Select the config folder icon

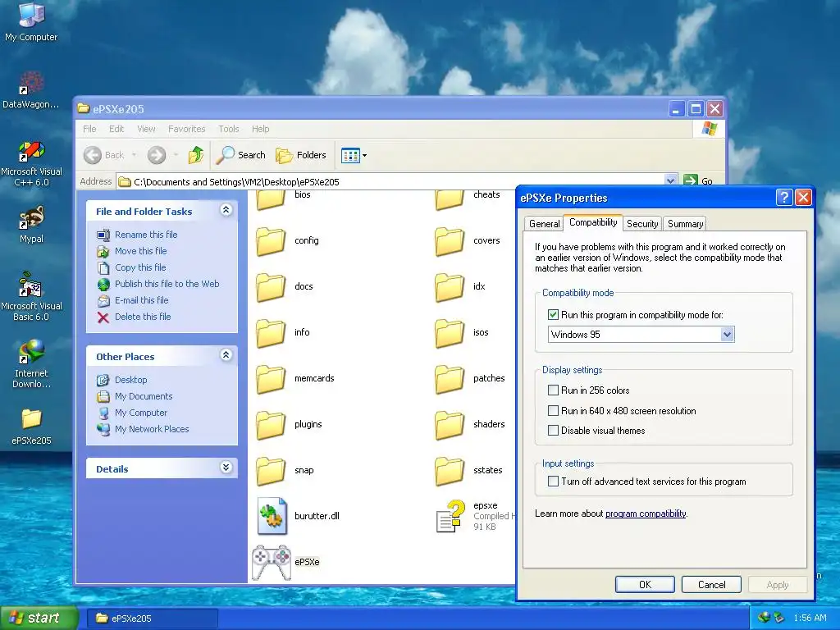point(271,241)
